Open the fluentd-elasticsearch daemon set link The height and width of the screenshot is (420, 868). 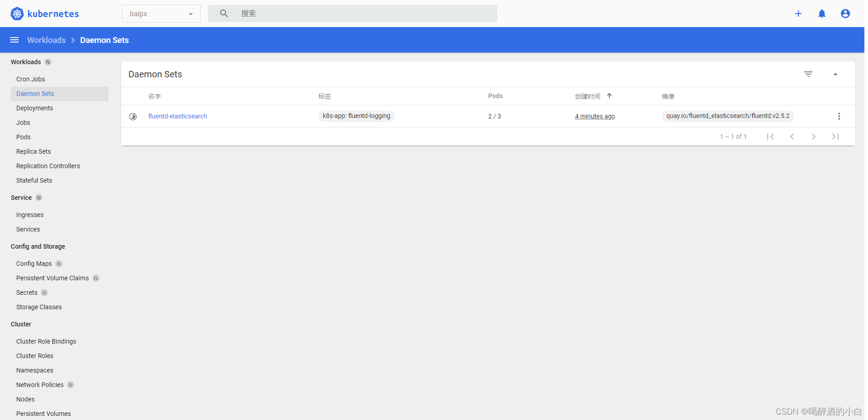(x=178, y=116)
